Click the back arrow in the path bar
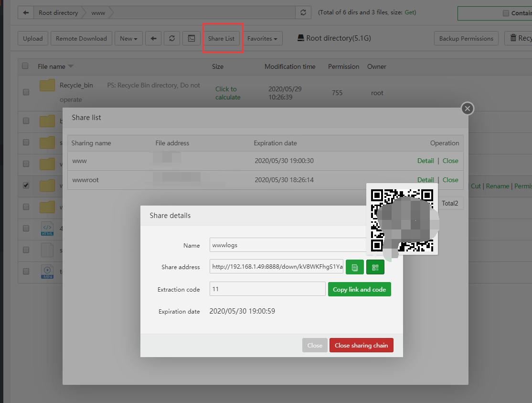This screenshot has height=403, width=532. [26, 13]
